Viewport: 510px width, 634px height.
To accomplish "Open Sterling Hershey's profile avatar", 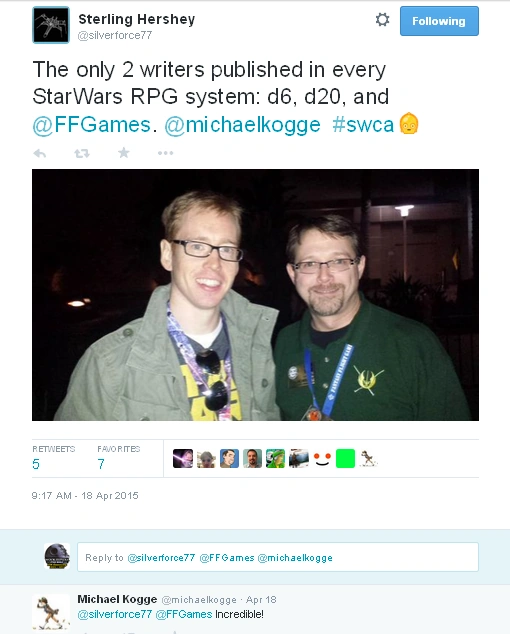I will [51, 25].
